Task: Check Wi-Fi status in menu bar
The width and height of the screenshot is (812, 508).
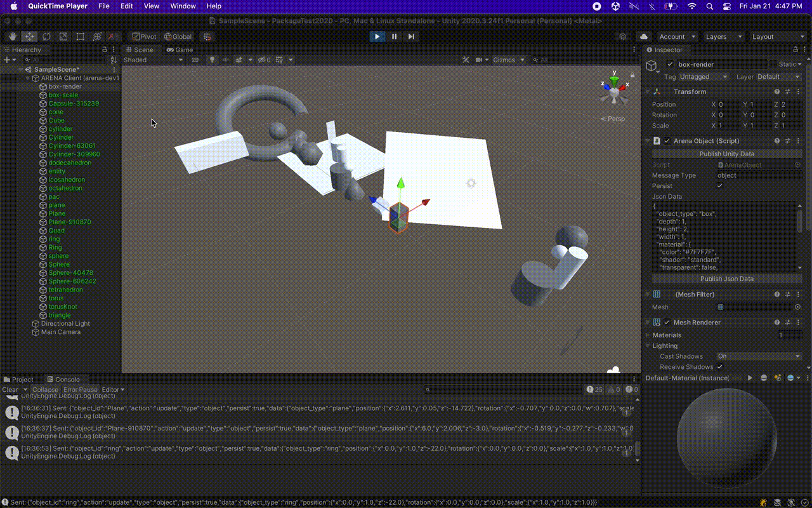Action: tap(691, 6)
